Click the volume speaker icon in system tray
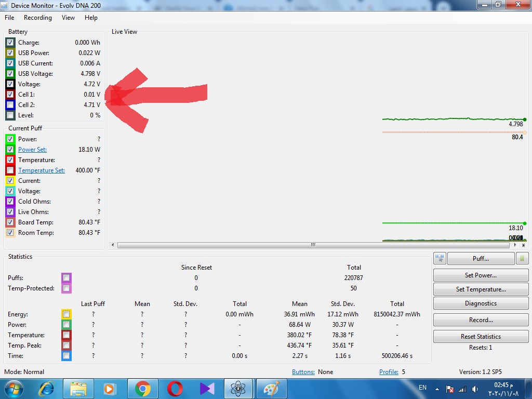This screenshot has width=532, height=399. click(x=475, y=389)
